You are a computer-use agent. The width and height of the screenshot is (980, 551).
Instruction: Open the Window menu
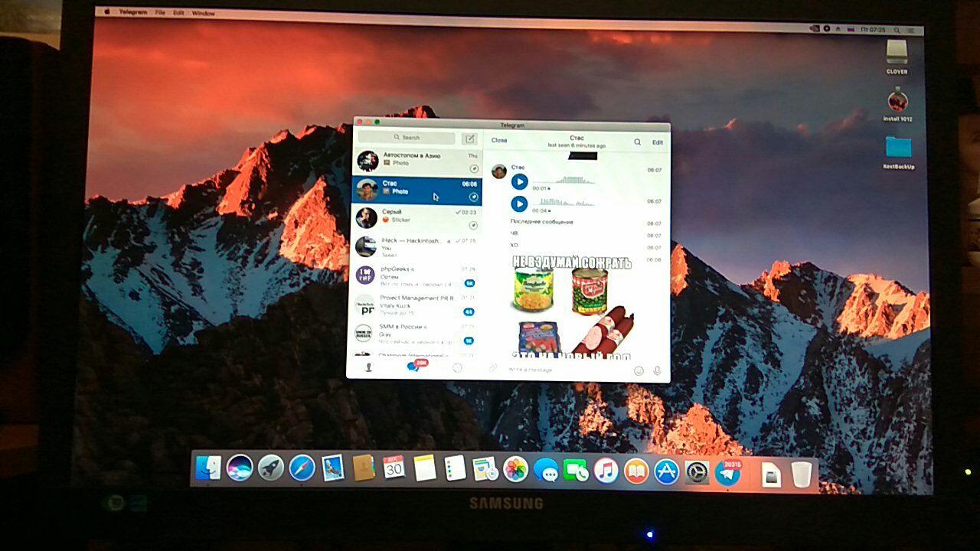tap(203, 14)
